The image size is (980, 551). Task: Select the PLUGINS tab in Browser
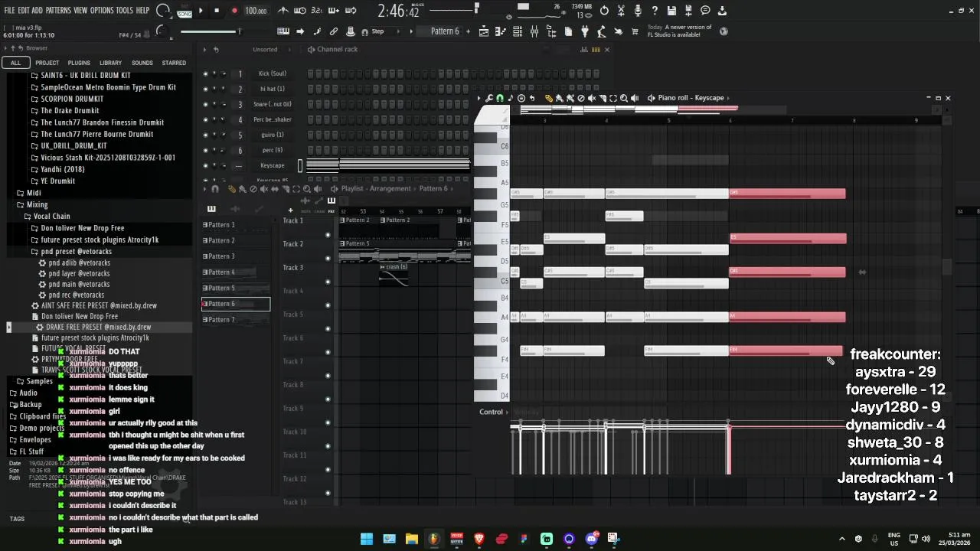(x=79, y=63)
